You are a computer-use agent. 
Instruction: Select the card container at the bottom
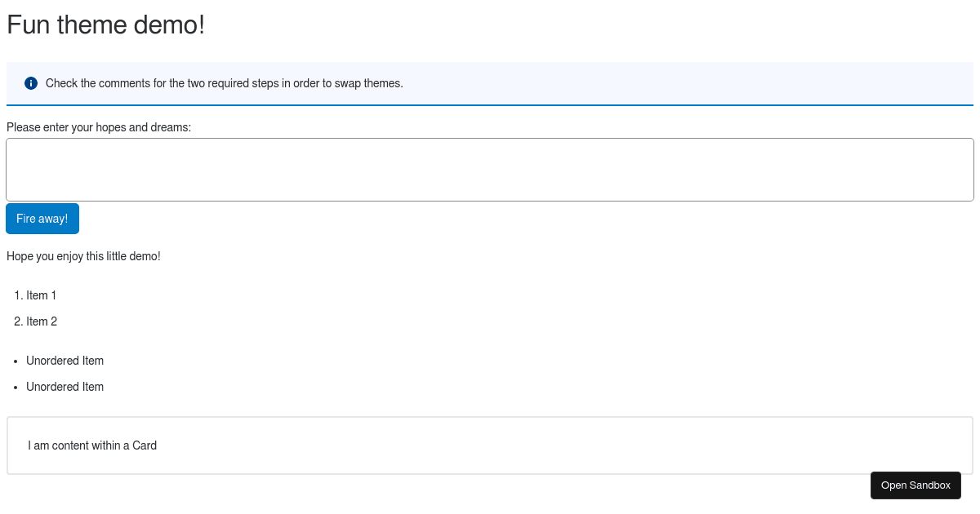tap(490, 445)
